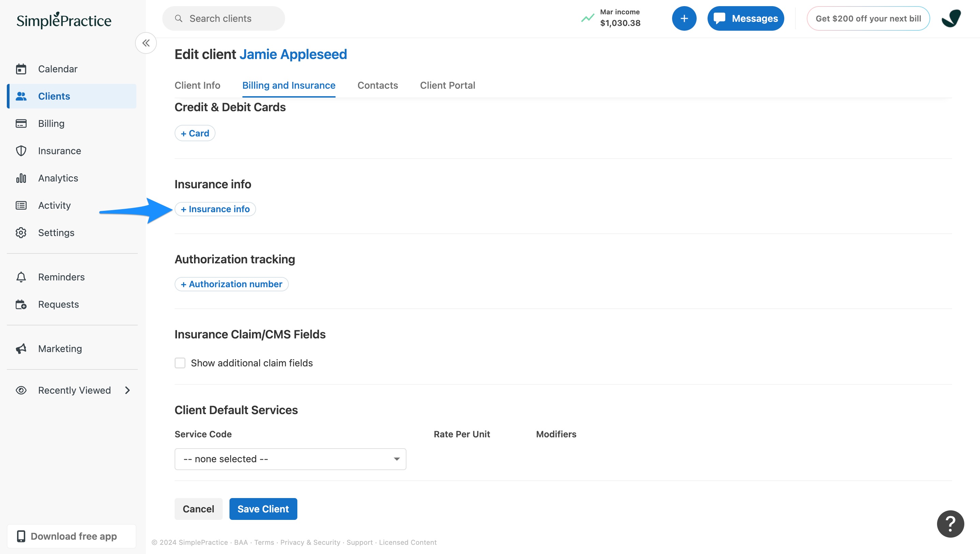Open the Licensed Content footer link
980x554 pixels.
tap(407, 542)
